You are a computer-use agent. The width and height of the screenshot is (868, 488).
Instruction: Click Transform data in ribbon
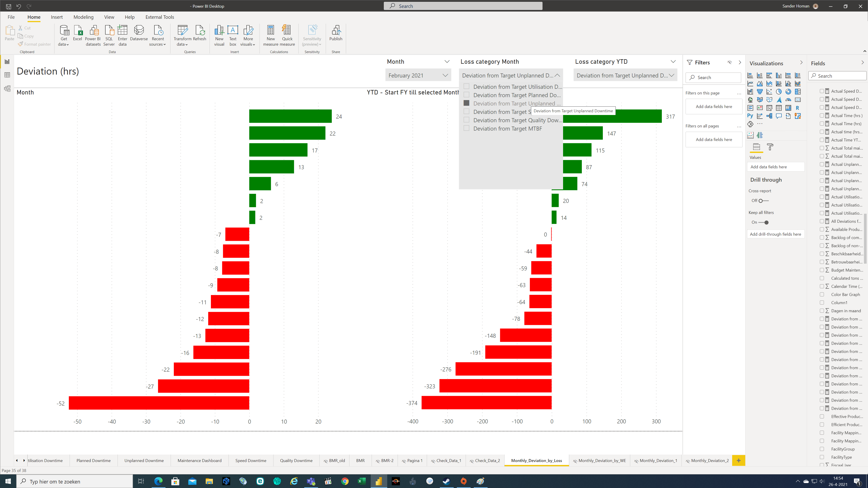182,35
